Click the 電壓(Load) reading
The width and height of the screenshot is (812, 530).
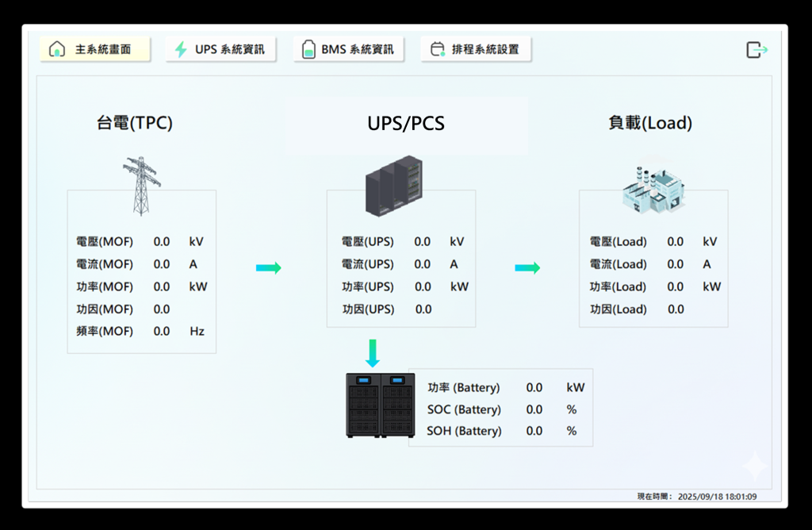click(676, 241)
